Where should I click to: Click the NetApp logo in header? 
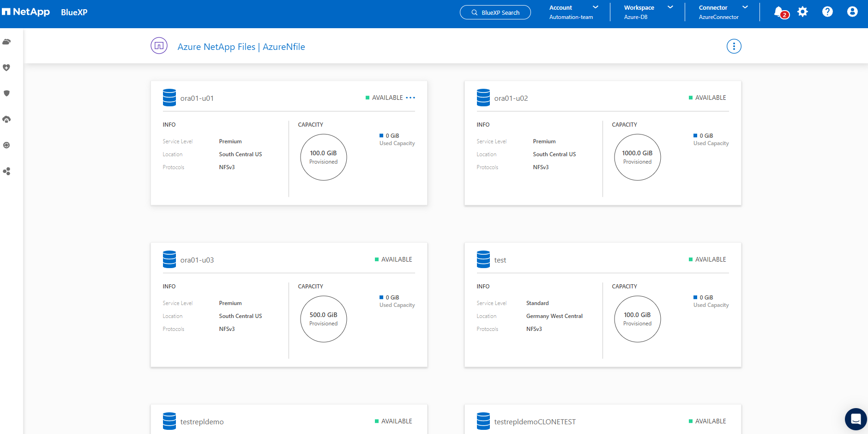tap(26, 12)
